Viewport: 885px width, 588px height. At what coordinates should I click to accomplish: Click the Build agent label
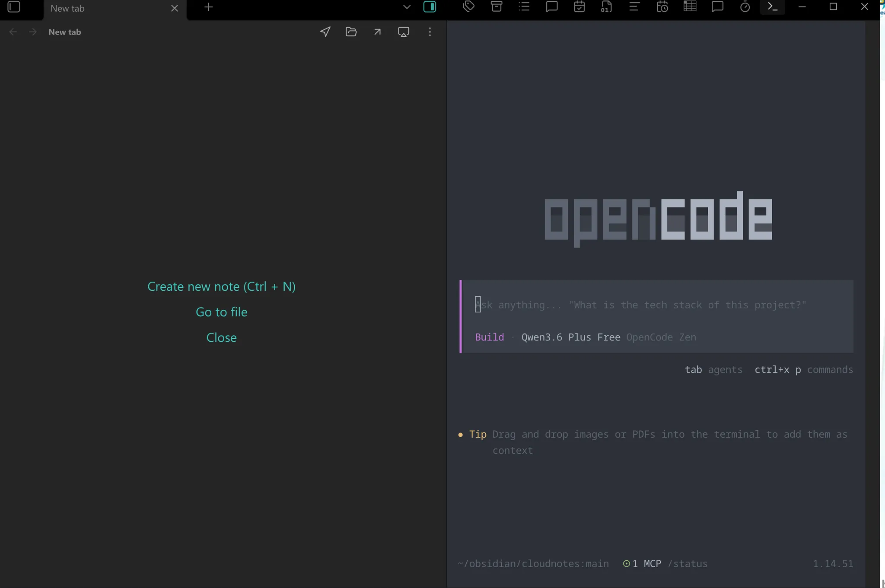(x=490, y=337)
